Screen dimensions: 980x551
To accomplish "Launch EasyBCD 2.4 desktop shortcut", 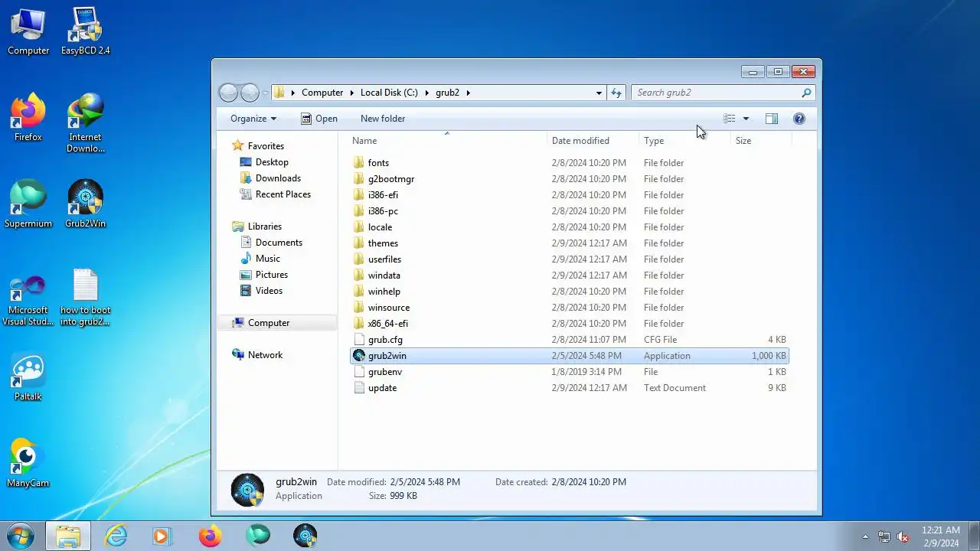I will pyautogui.click(x=85, y=32).
